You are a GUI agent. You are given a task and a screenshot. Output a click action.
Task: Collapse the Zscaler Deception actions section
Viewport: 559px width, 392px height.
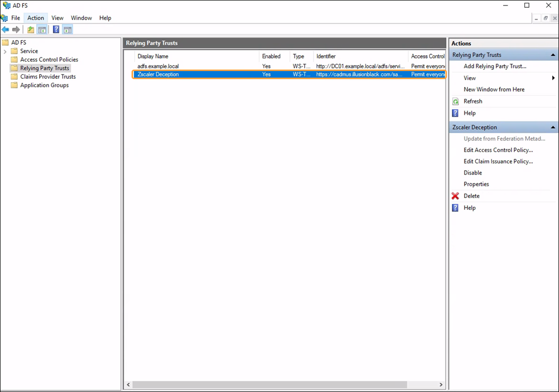click(x=552, y=127)
